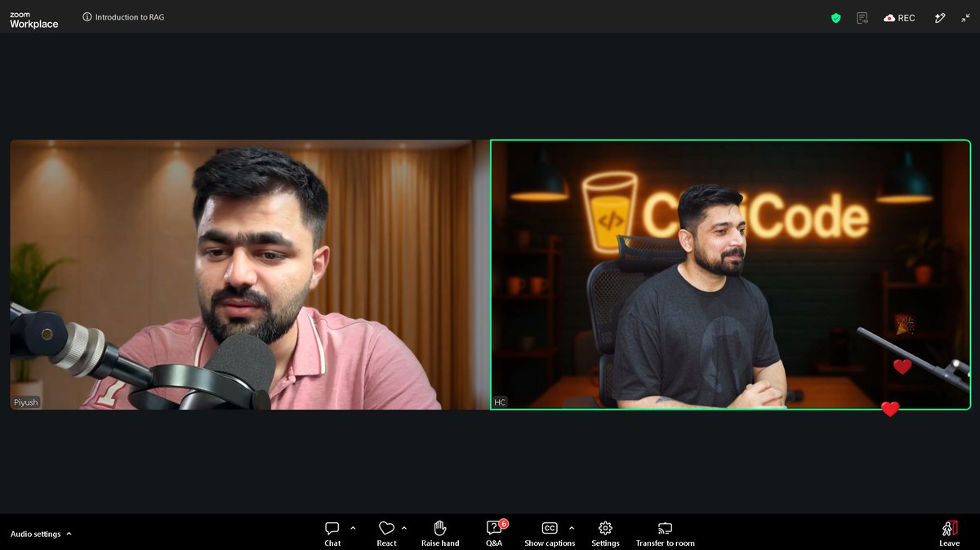980x550 pixels.
Task: Open the Q&A panel
Action: 495,534
